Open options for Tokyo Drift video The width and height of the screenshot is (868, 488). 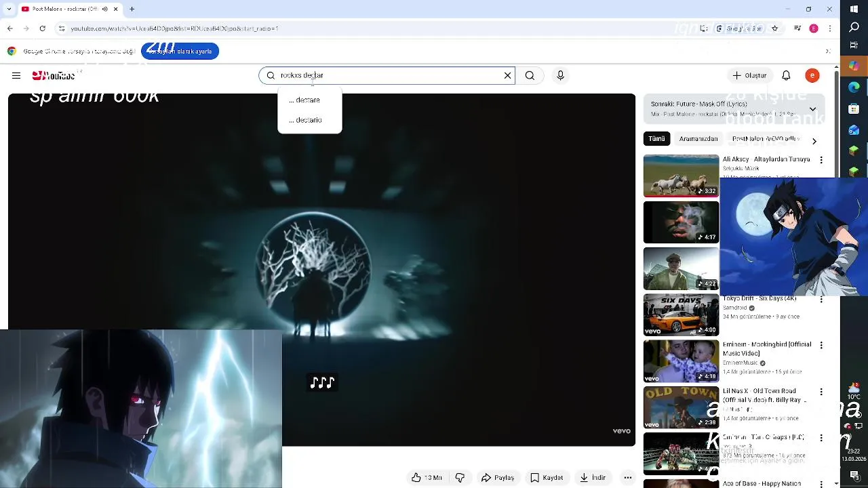[821, 299]
